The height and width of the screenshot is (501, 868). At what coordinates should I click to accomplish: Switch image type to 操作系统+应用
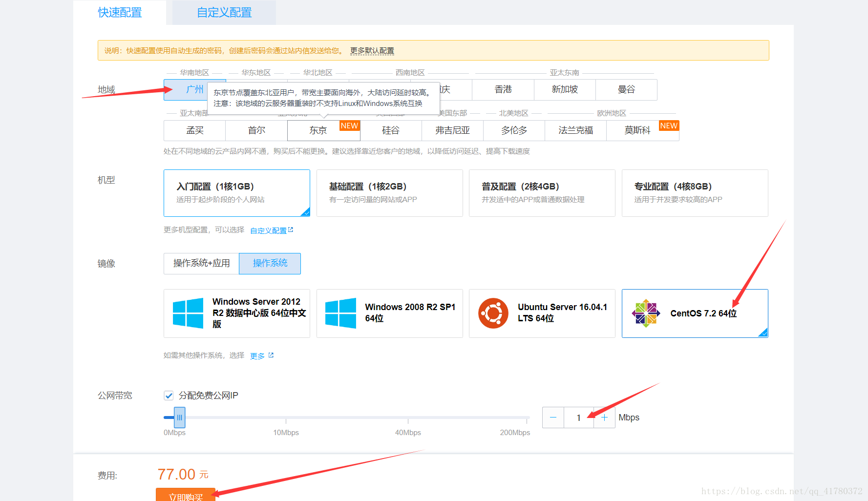201,264
